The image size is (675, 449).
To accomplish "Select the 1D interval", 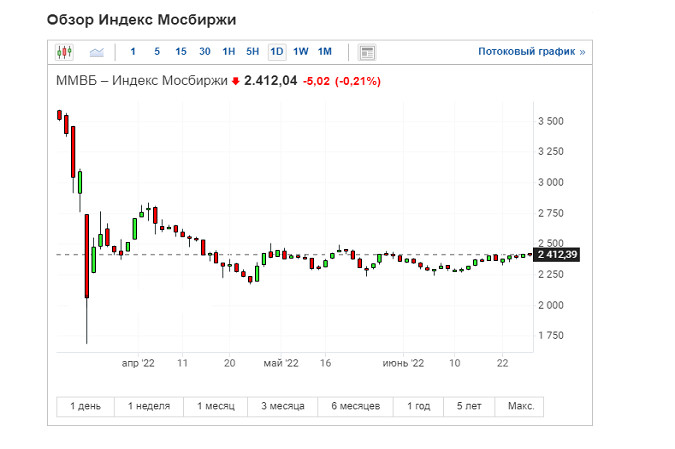I will (x=277, y=52).
